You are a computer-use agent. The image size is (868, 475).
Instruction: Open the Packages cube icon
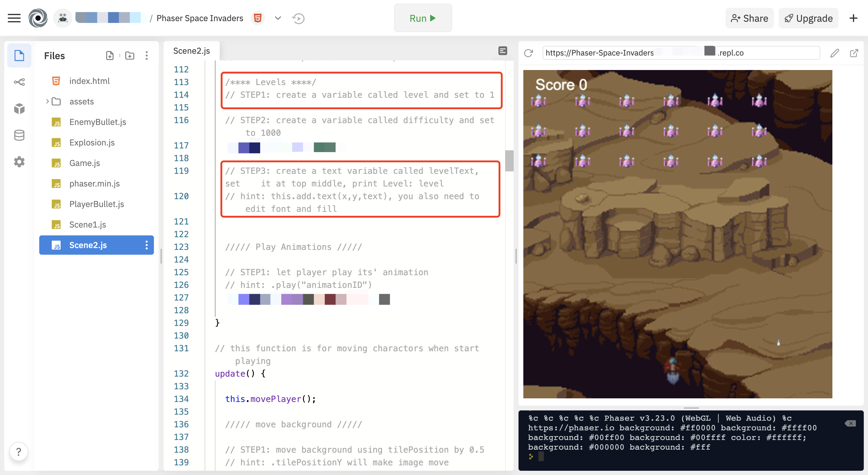pyautogui.click(x=19, y=108)
